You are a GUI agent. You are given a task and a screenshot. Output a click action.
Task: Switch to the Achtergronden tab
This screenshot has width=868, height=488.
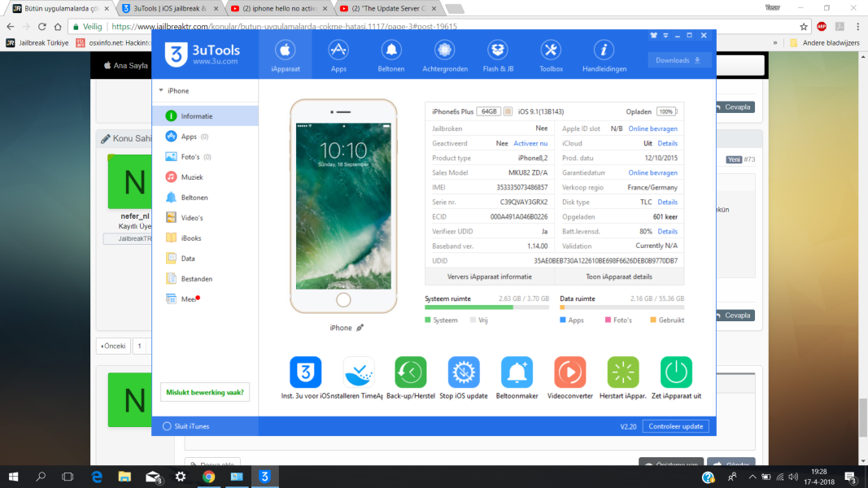[x=445, y=54]
